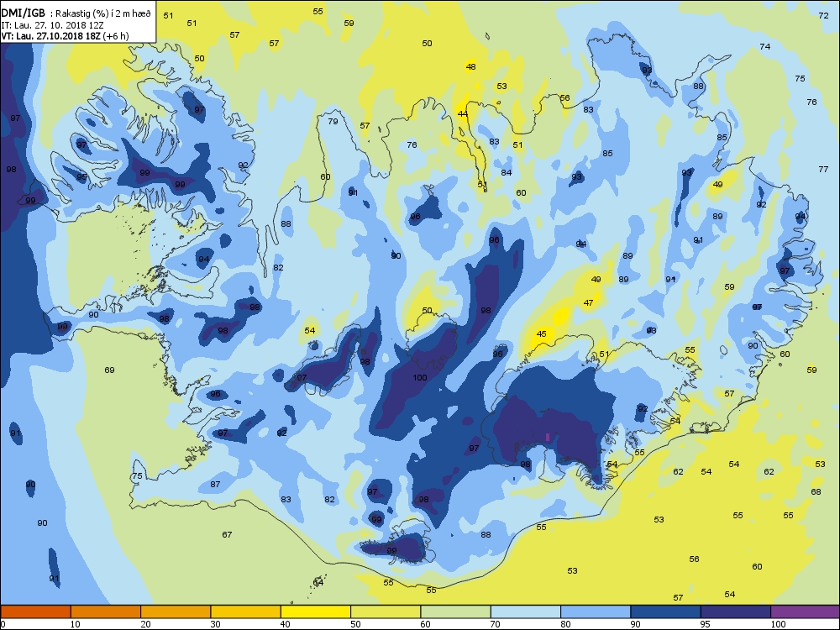Select the pale yellow 50–60 legend swatch

pyautogui.click(x=386, y=612)
